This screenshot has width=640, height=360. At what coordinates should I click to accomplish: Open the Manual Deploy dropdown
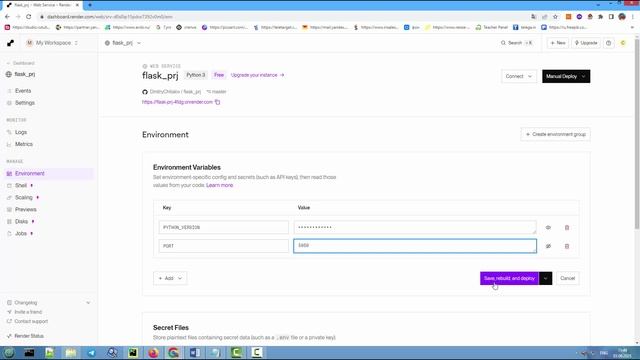[x=566, y=76]
